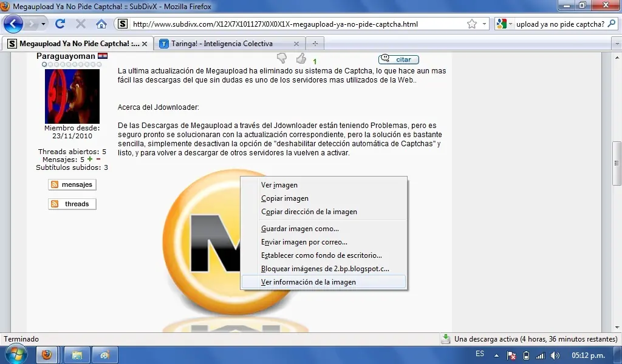Viewport: 622px width, 364px height.
Task: Click the Firefox taskbar button
Action: click(47, 355)
